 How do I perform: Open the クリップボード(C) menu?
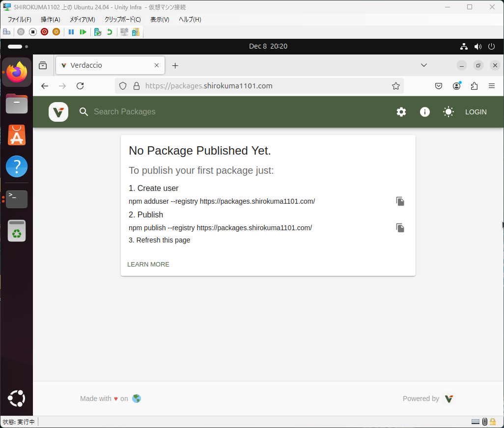(122, 20)
